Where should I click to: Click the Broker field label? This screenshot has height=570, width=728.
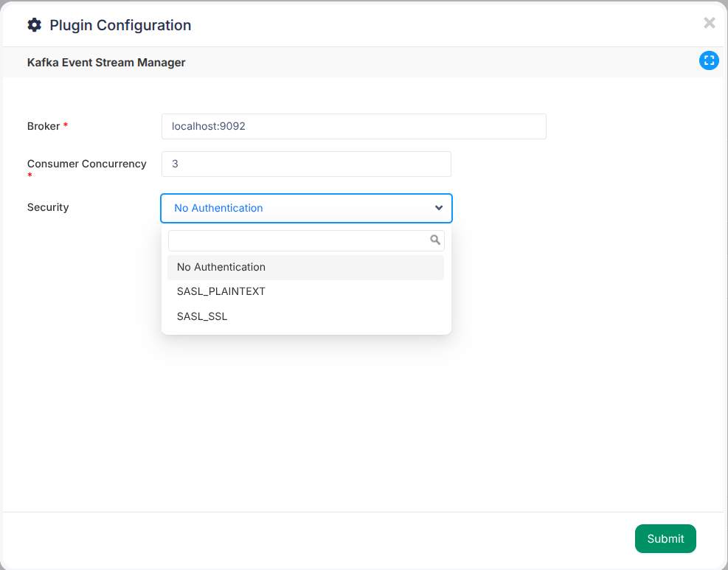pyautogui.click(x=44, y=126)
